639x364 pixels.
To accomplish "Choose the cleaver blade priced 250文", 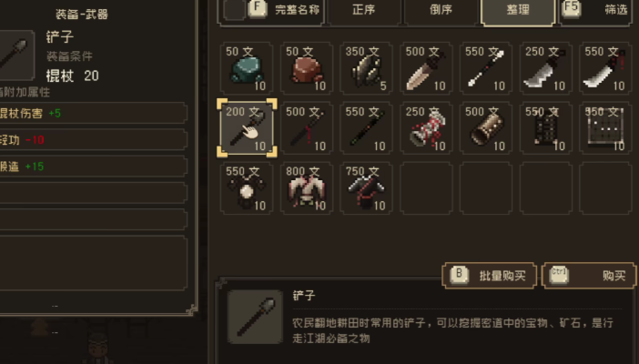I will (x=545, y=68).
